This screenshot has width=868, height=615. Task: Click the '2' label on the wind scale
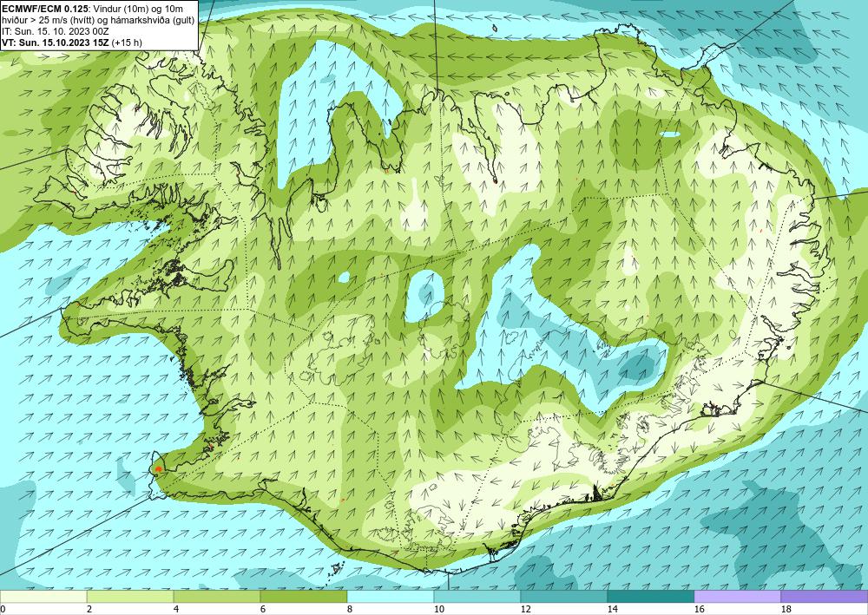89,609
